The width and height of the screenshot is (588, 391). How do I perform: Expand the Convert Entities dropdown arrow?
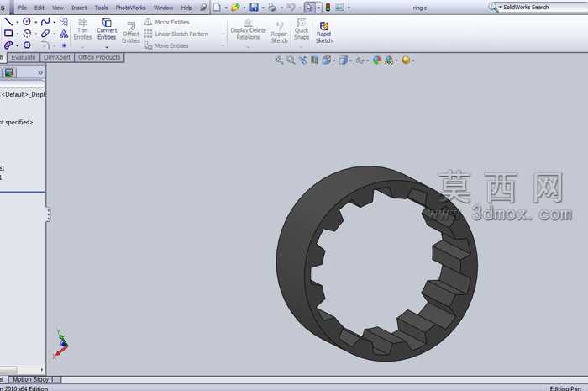[107, 47]
